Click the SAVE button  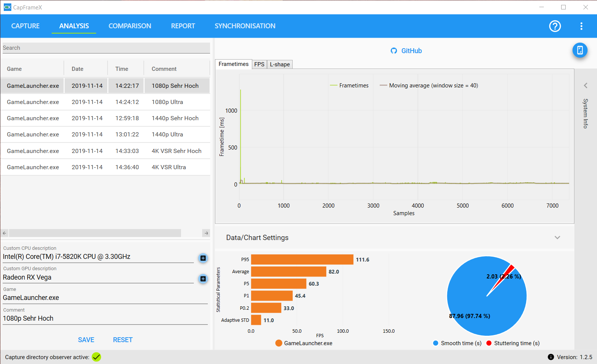pyautogui.click(x=86, y=340)
